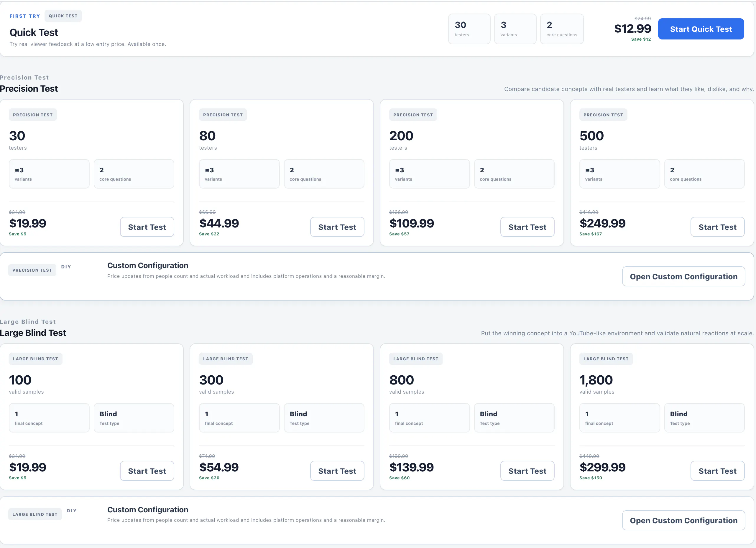Click the PRECISION TEST badge on 500 testers card

coord(603,115)
